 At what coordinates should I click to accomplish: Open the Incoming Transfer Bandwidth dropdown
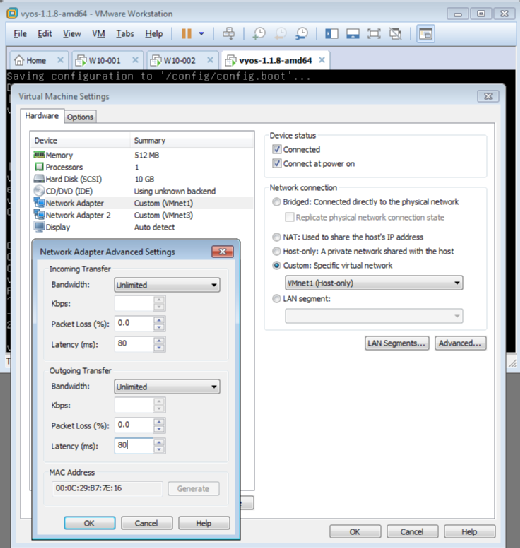167,285
